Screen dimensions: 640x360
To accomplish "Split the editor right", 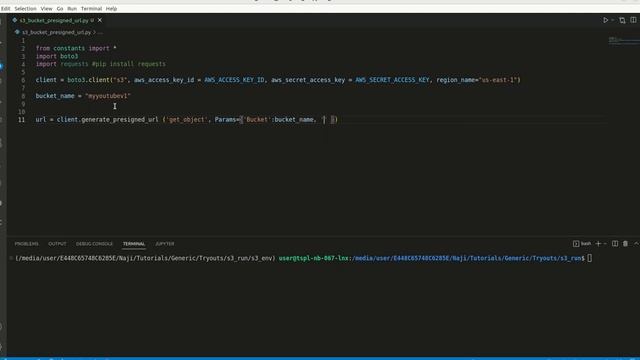I will (633, 20).
